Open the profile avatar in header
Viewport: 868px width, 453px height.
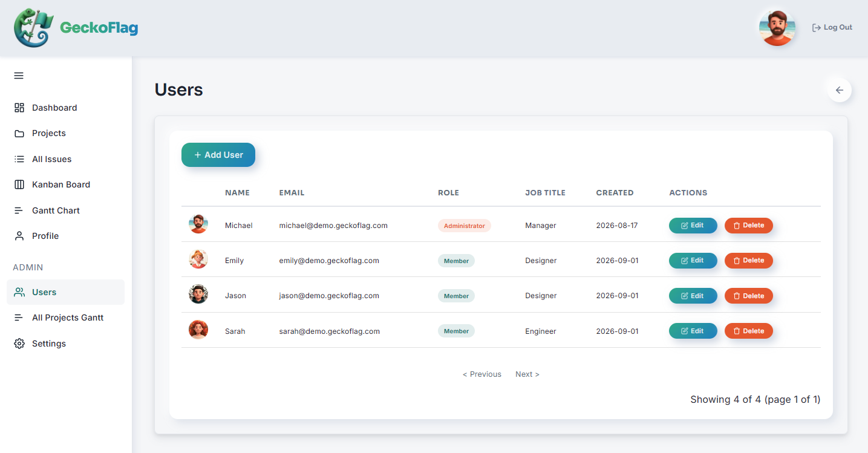tap(777, 28)
